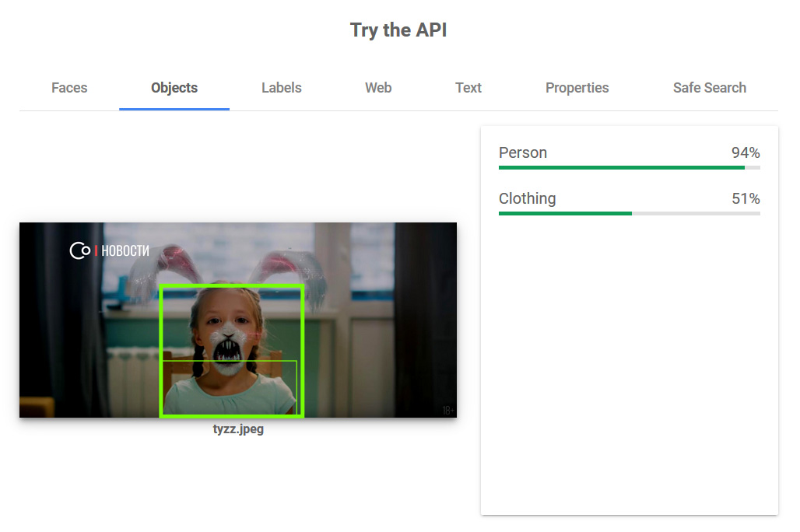Select the Person 94% result row
This screenshot has height=532, width=800.
click(x=629, y=156)
